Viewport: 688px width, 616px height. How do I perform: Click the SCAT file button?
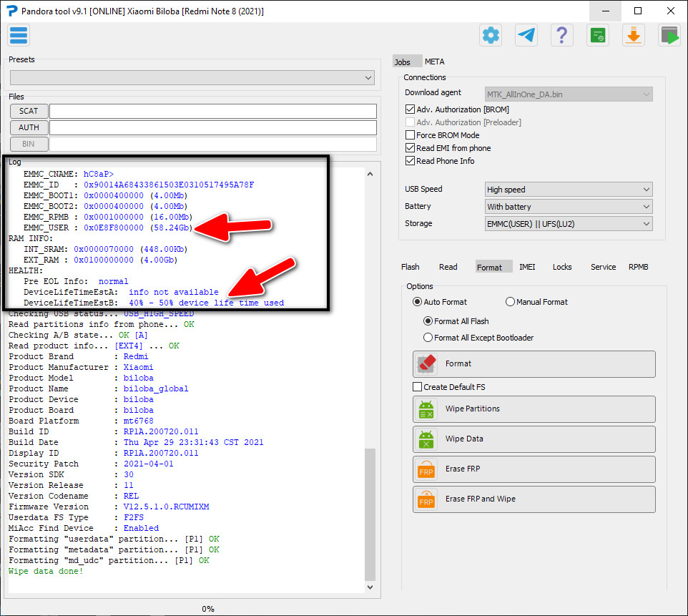click(x=29, y=111)
